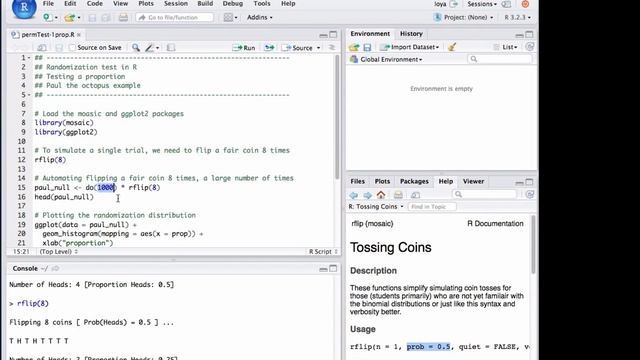Switch to the Packages tab
The image size is (640, 360).
pos(414,181)
